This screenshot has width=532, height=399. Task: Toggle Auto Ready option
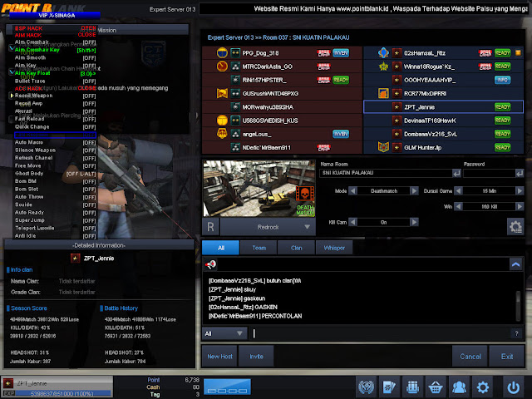(56, 213)
